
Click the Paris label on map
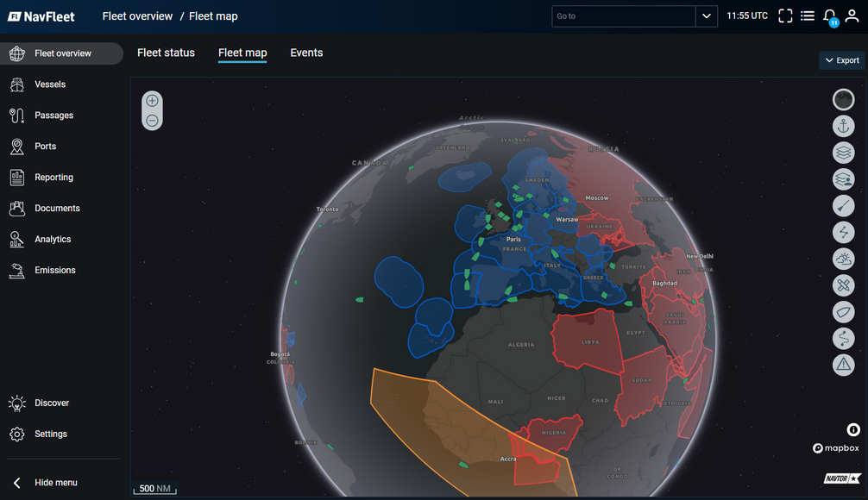point(513,240)
